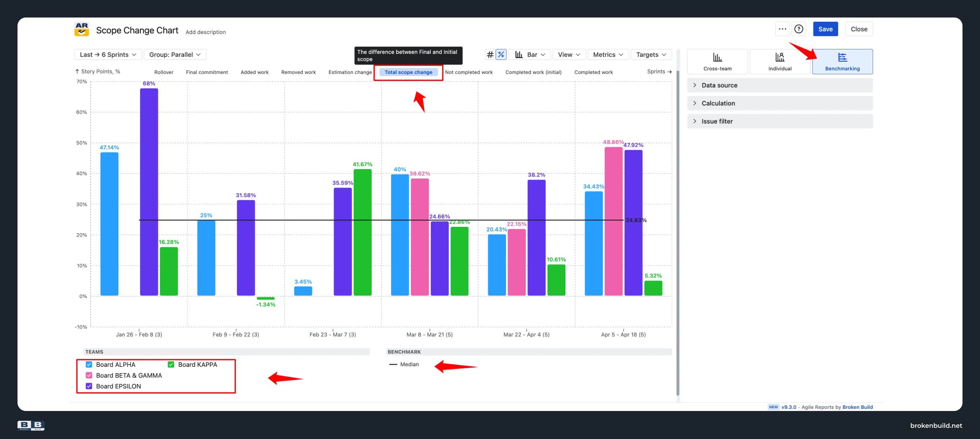
Task: Select the Estimation change metric tab
Action: pyautogui.click(x=350, y=72)
